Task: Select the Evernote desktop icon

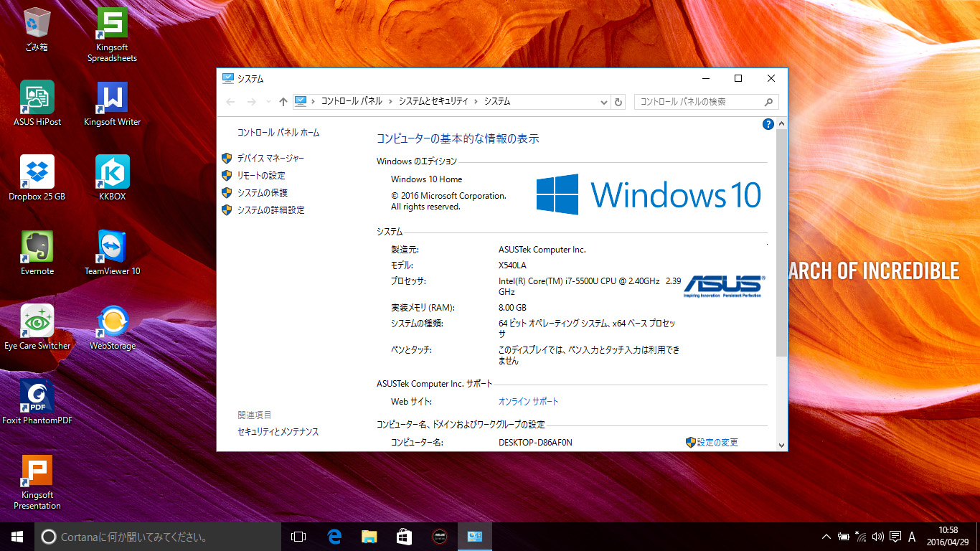Action: [37, 253]
